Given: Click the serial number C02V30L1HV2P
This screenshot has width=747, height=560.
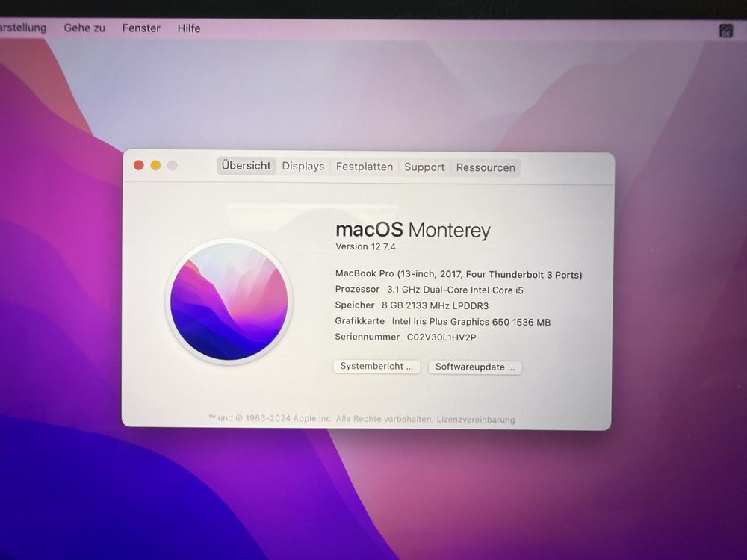Looking at the screenshot, I should pyautogui.click(x=441, y=337).
